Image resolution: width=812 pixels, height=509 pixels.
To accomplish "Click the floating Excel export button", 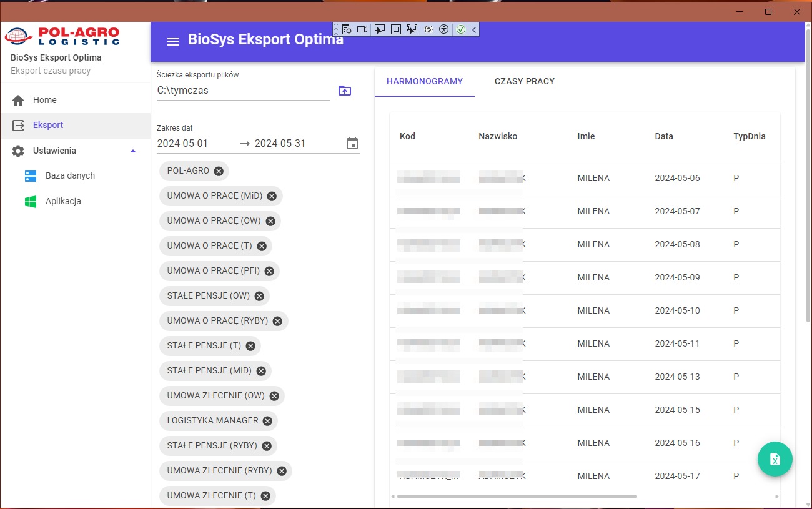I will point(775,459).
